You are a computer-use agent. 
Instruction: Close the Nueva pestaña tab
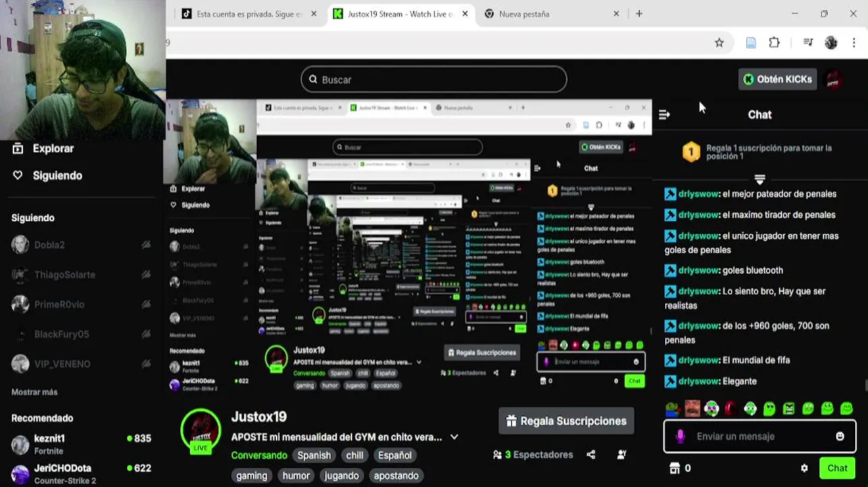(x=616, y=14)
